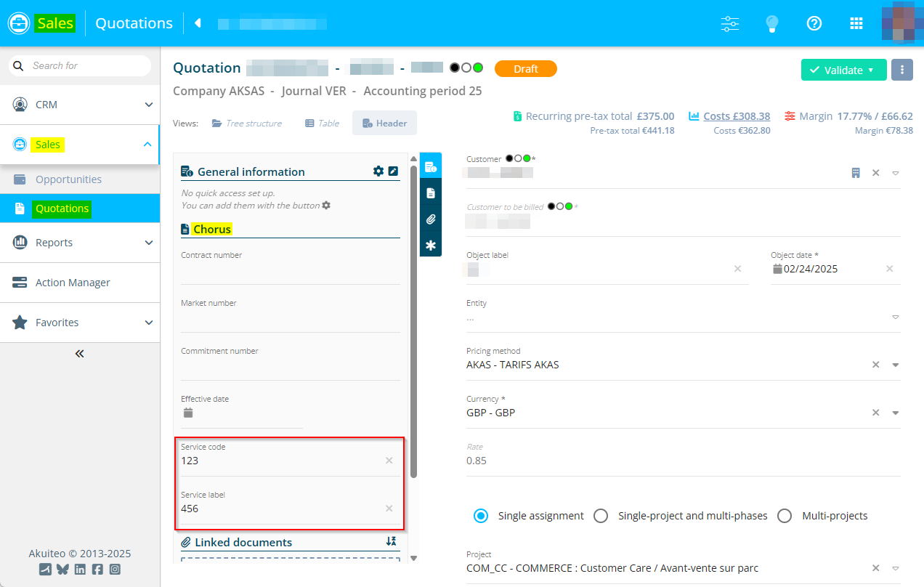
Task: Open the apps grid icon
Action: 856,23
